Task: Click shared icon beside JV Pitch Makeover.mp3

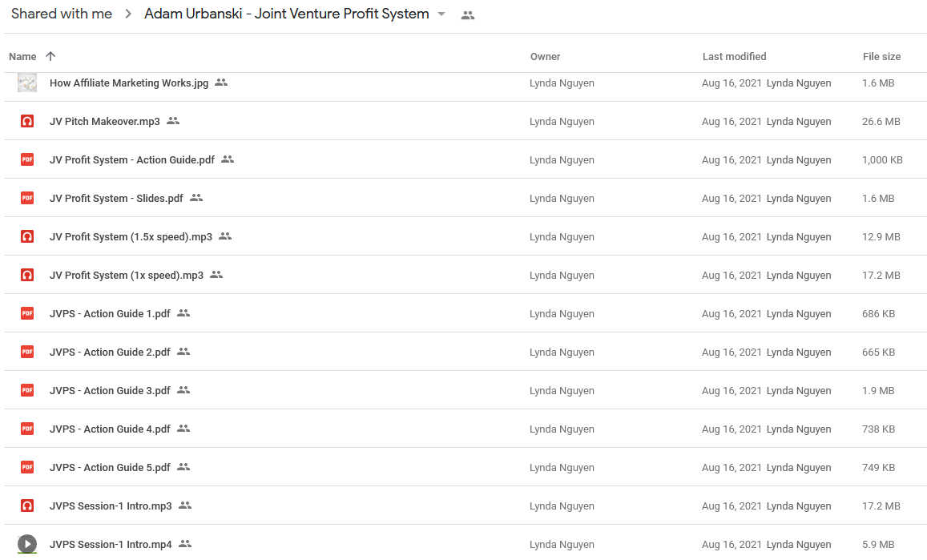Action: click(172, 121)
